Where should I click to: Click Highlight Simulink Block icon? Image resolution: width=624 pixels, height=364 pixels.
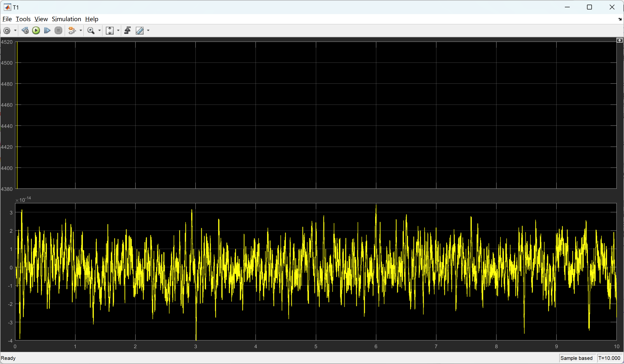pos(72,31)
